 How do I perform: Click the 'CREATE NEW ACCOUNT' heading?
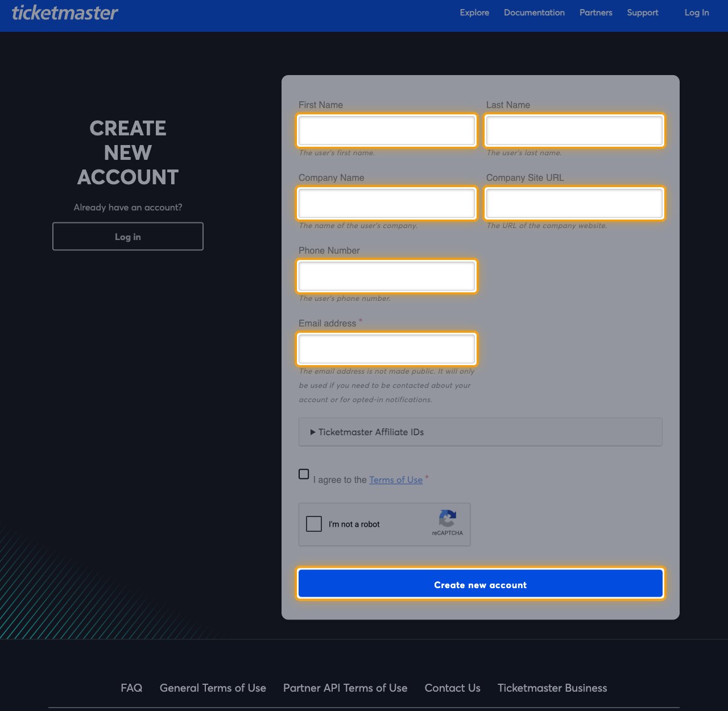click(x=128, y=152)
